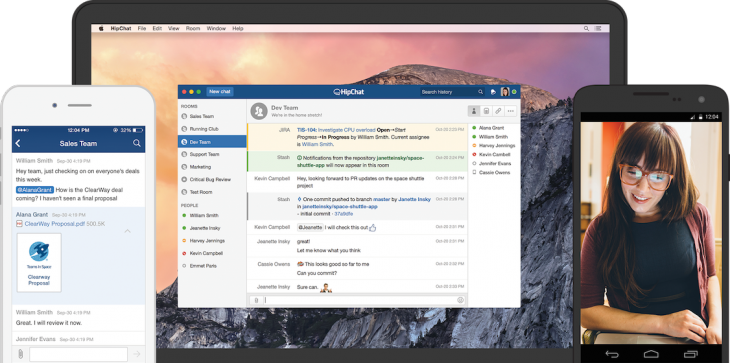Click the attachment paperclip in desktop message bar
Image resolution: width=730 pixels, height=363 pixels.
[256, 300]
